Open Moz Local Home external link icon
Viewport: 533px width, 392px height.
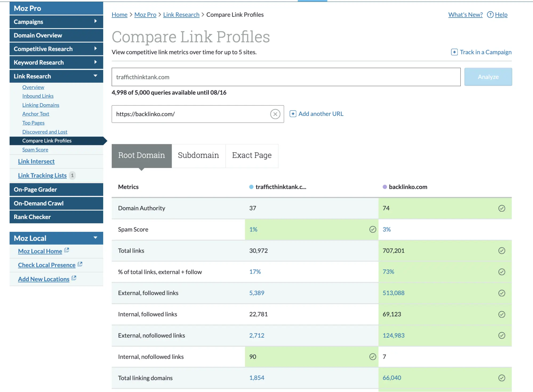(x=67, y=250)
